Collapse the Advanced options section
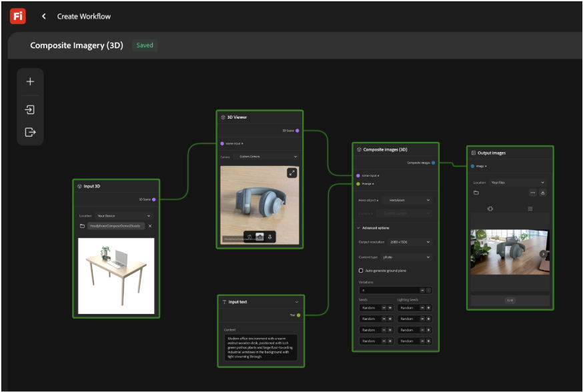 (358, 228)
